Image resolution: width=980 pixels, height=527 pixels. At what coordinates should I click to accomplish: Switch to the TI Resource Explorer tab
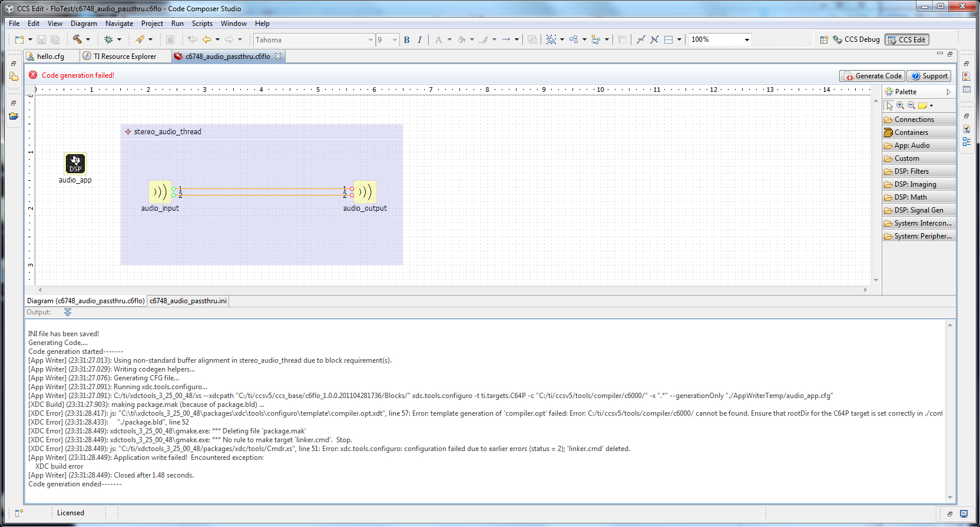[125, 56]
